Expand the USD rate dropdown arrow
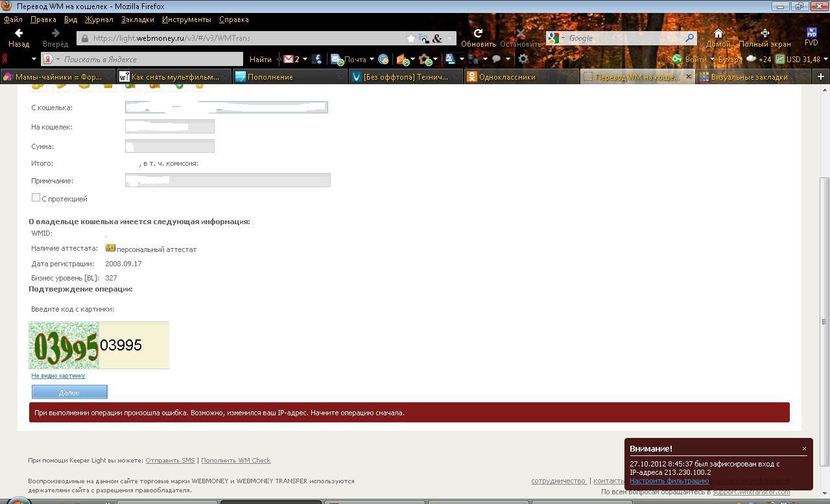The image size is (830, 504). 826,59
